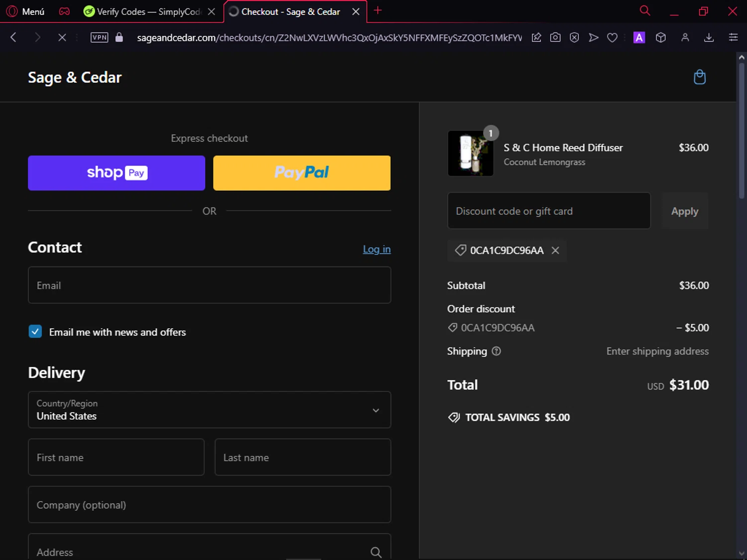Open the profile account icon
The image size is (747, 560).
pos(685,37)
